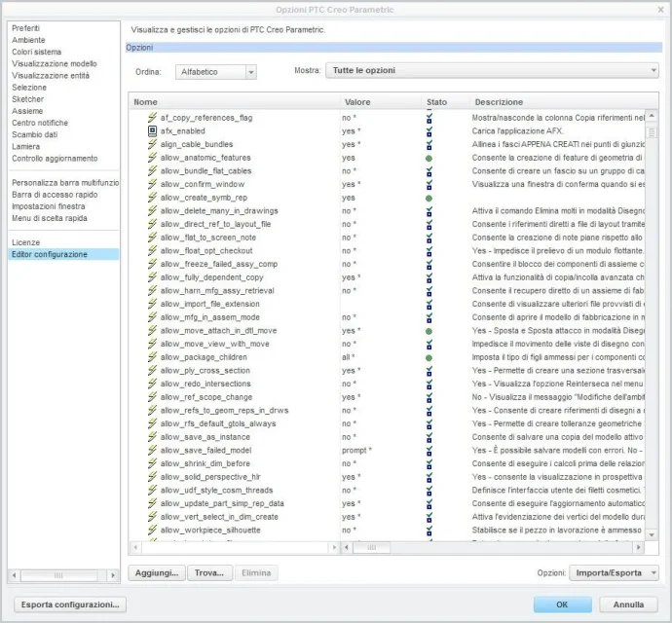Screen dimensions: 672x623
Task: Select the allow_redo_intersections option name
Action: [x=205, y=384]
